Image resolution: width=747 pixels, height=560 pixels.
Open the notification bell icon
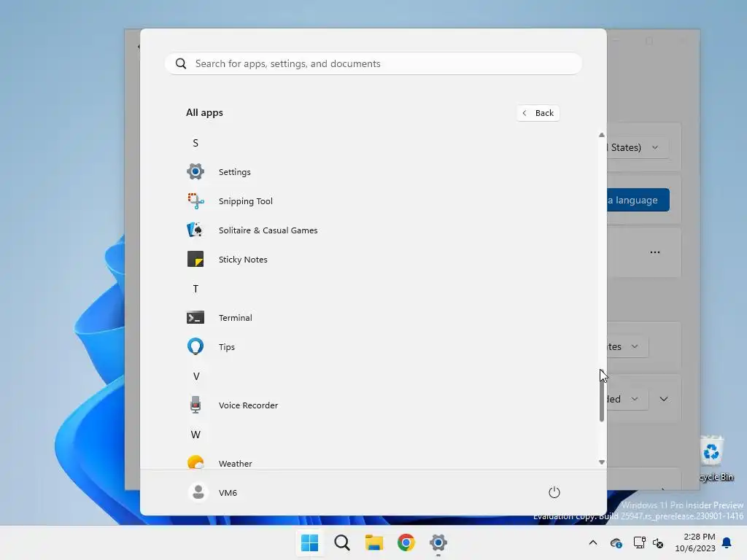[727, 542]
